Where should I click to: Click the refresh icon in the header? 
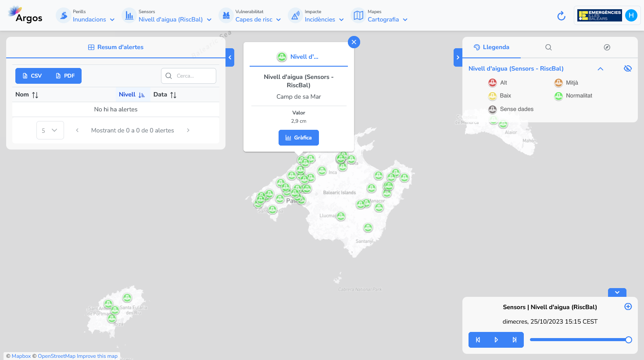click(x=561, y=16)
